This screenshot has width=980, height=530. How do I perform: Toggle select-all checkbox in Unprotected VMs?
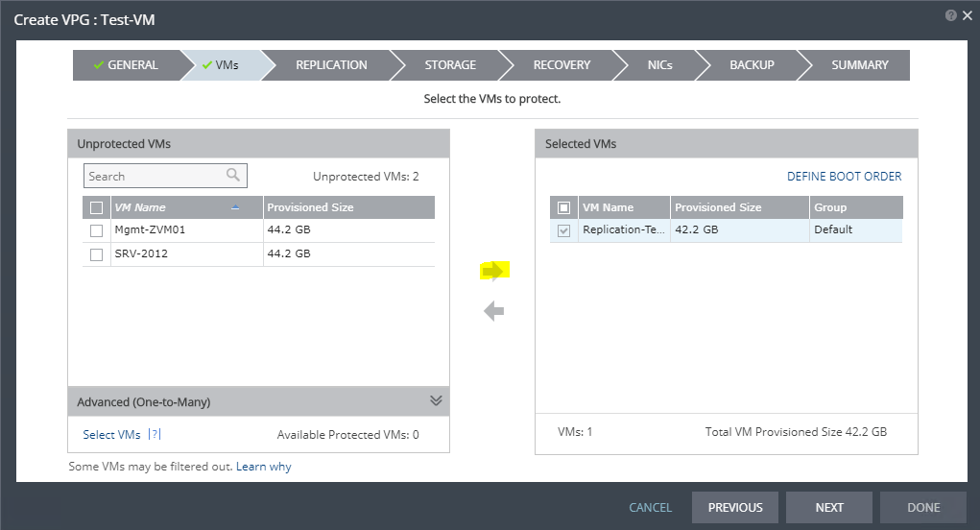point(96,207)
